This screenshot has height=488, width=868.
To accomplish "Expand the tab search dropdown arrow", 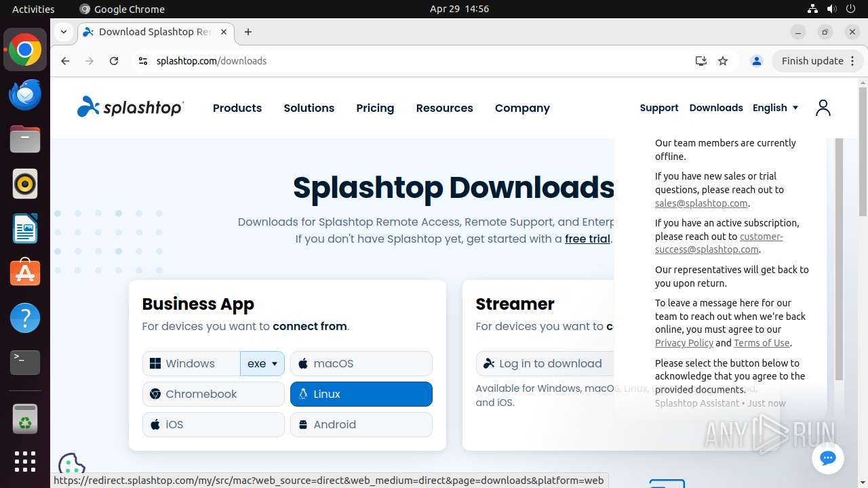I will (63, 32).
